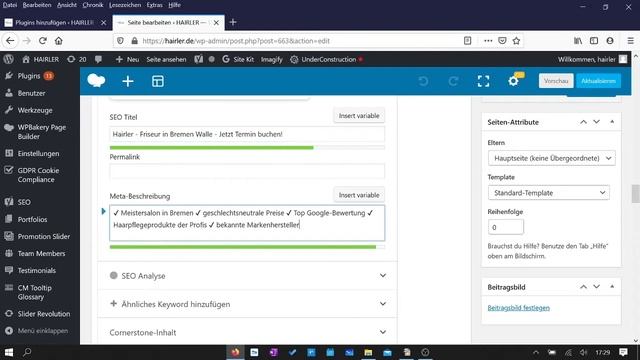This screenshot has width=640, height=360.
Task: Add a new block with plus icon
Action: coord(128,81)
